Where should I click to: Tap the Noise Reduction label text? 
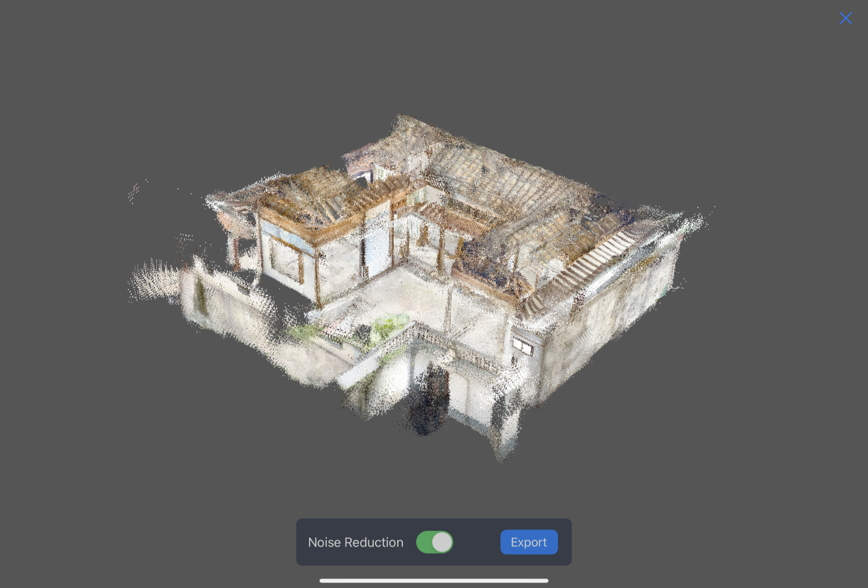(355, 542)
